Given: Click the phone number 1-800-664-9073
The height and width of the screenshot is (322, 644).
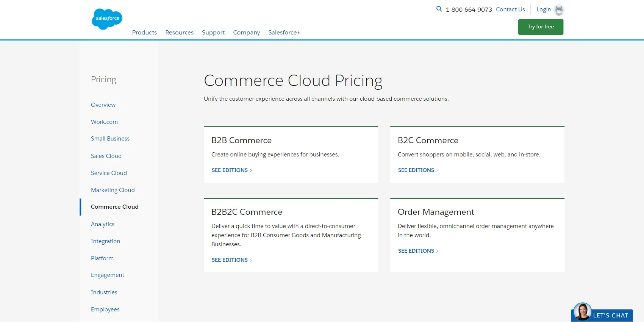Looking at the screenshot, I should pos(469,10).
